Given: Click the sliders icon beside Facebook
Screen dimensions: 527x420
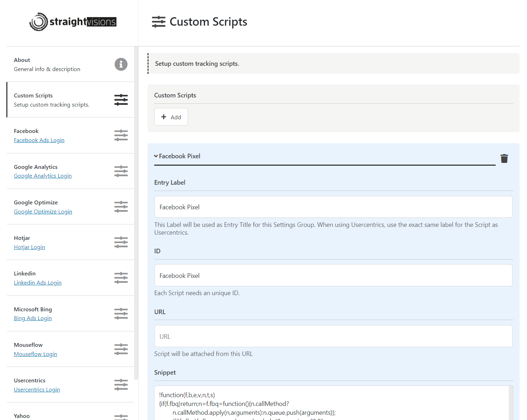Looking at the screenshot, I should point(121,135).
